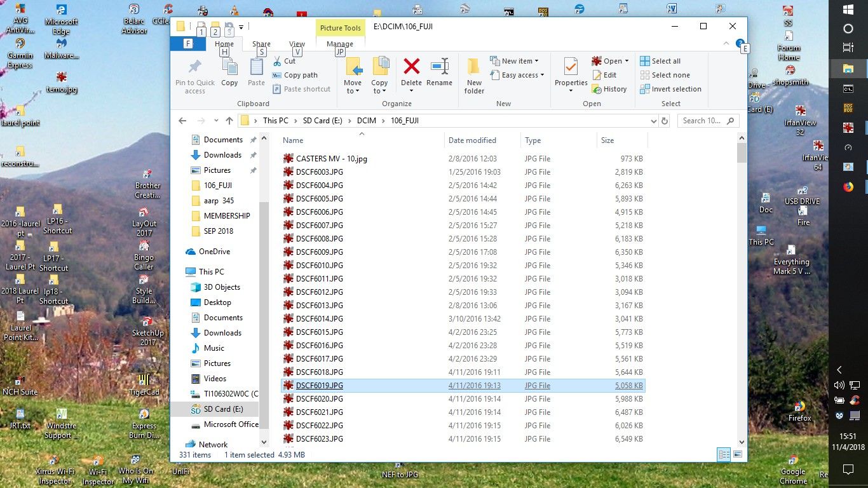Viewport: 868px width, 488px height.
Task: Open Firefox on the taskbar
Action: (x=848, y=187)
